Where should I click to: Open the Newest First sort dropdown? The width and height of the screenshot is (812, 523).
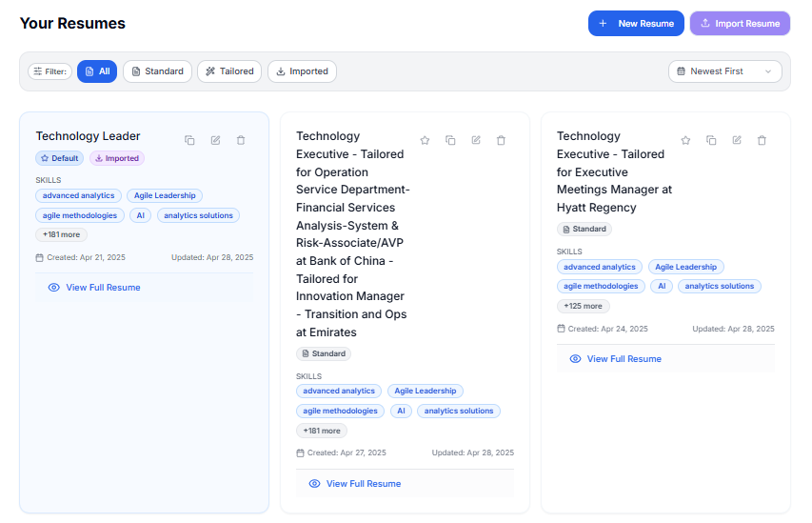724,71
